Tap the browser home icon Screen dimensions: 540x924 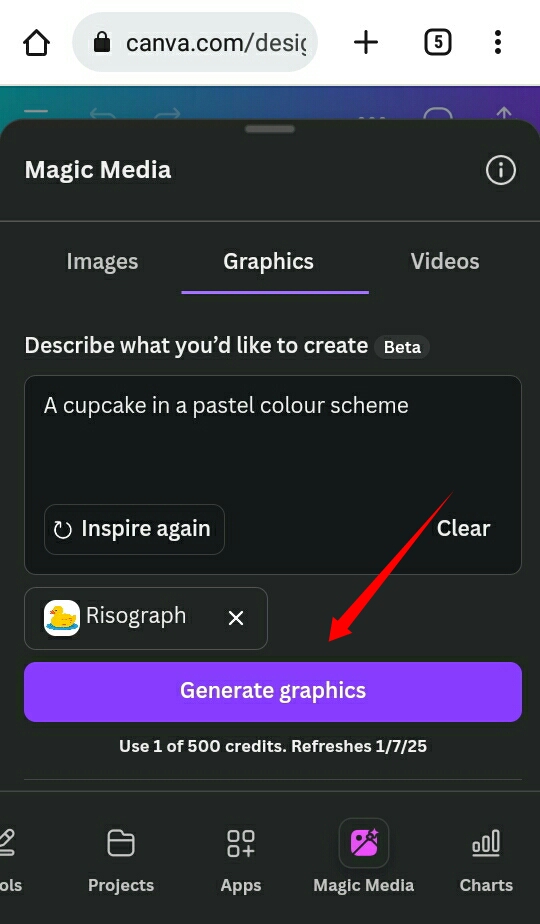point(37,42)
